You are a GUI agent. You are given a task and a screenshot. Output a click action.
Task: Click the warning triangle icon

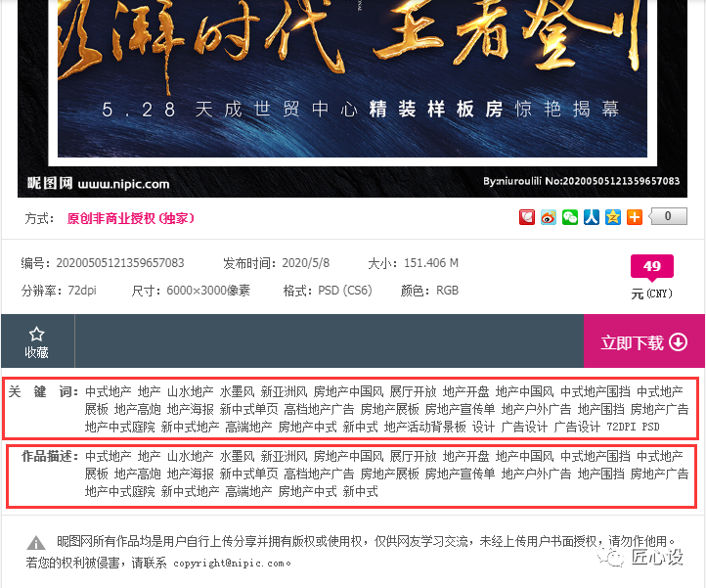point(36,542)
